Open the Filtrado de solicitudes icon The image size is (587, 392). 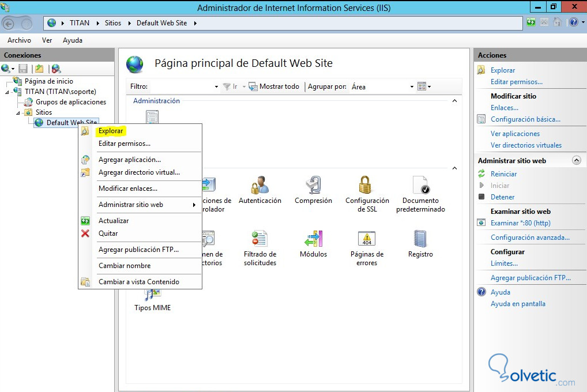pos(260,248)
